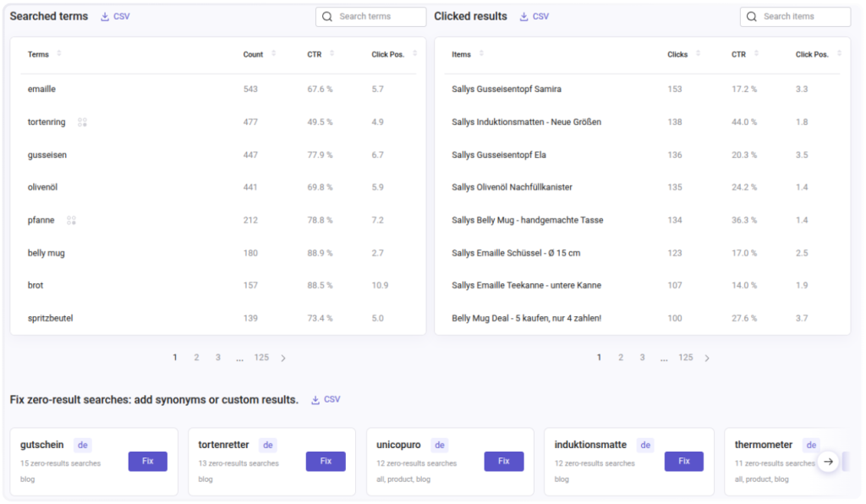Open Sallys Gusseisentopf Ela item
The width and height of the screenshot is (866, 504).
499,155
